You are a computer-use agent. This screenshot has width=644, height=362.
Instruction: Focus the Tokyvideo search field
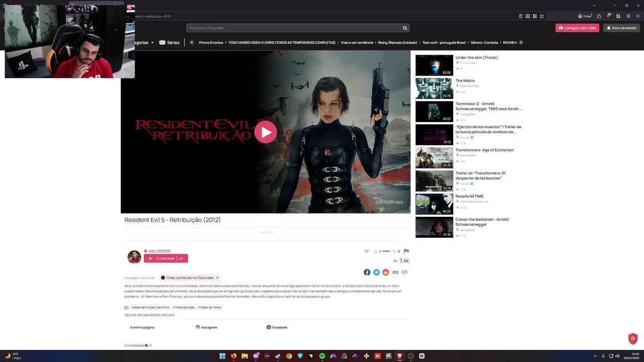298,28
